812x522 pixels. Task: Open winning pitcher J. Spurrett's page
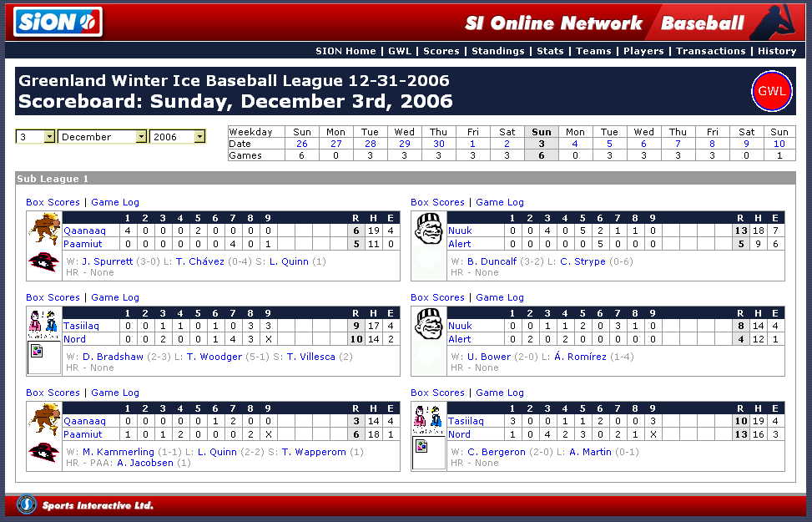click(107, 261)
